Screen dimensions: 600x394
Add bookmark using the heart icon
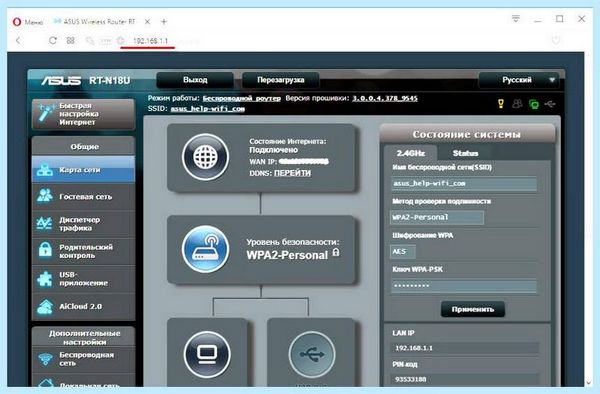click(556, 40)
